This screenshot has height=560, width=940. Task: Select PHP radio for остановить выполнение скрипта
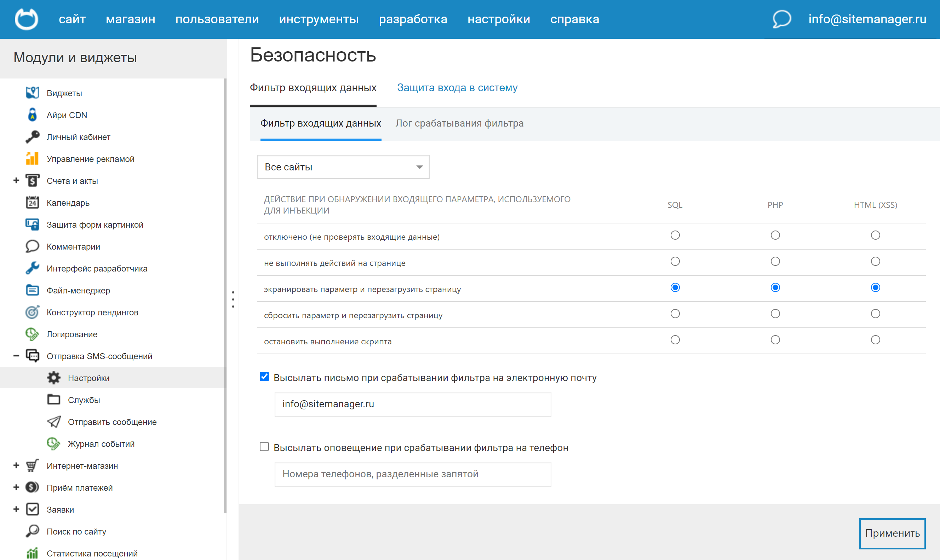click(x=775, y=340)
